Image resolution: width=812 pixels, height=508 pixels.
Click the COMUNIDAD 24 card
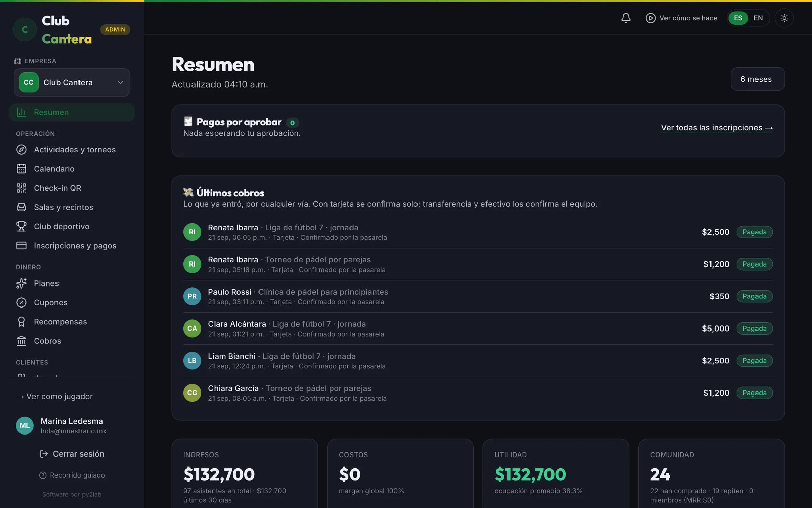point(711,473)
